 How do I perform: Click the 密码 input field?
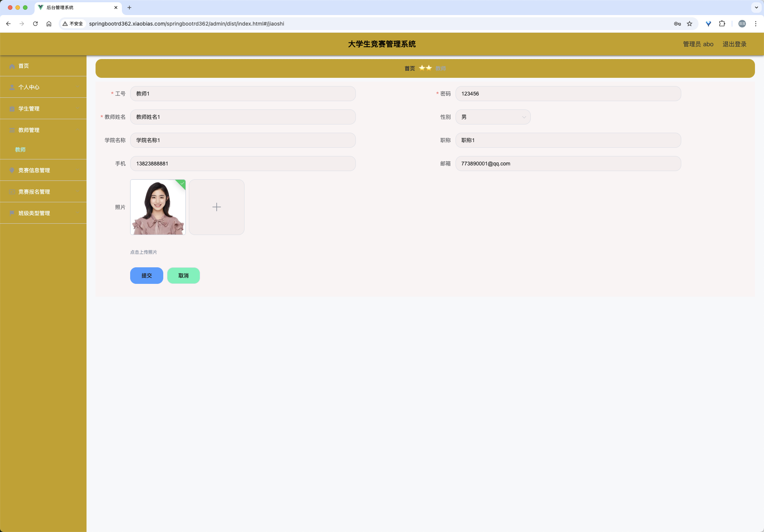(x=568, y=94)
